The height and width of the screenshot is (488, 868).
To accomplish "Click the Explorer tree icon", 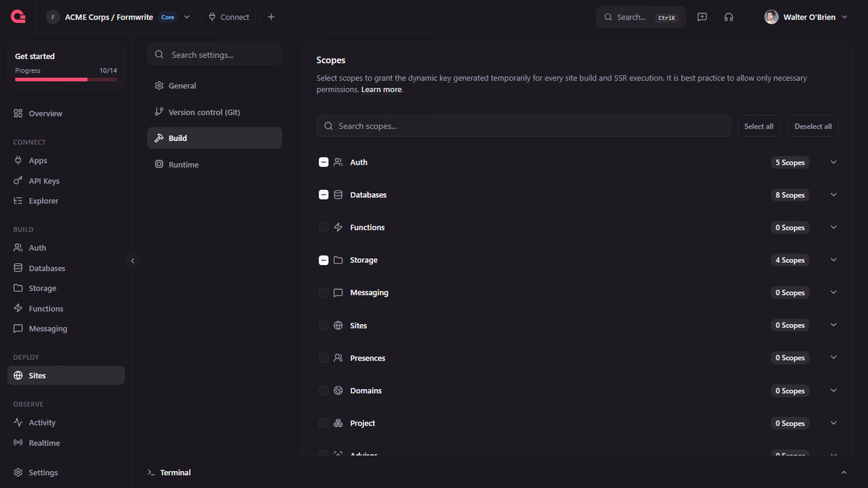I will tap(18, 201).
